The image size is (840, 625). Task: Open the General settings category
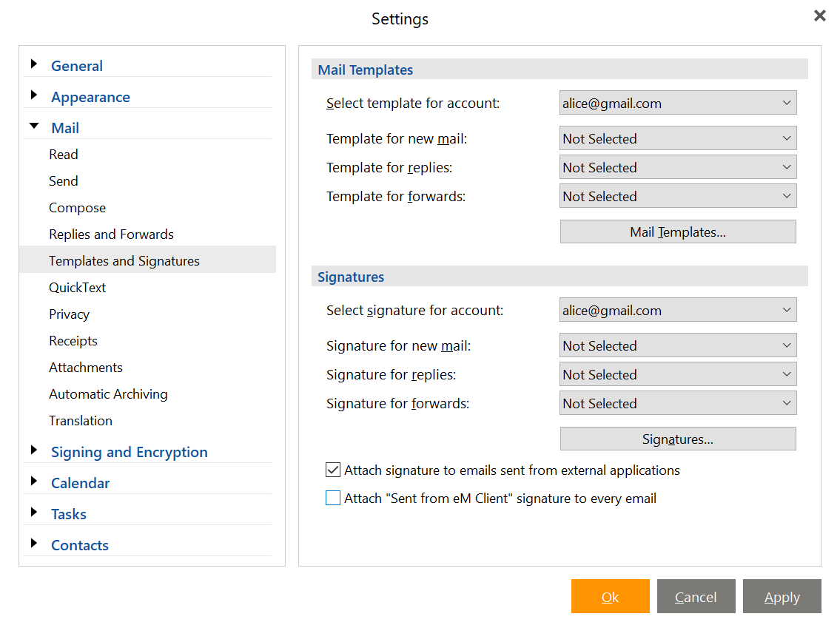pyautogui.click(x=77, y=66)
